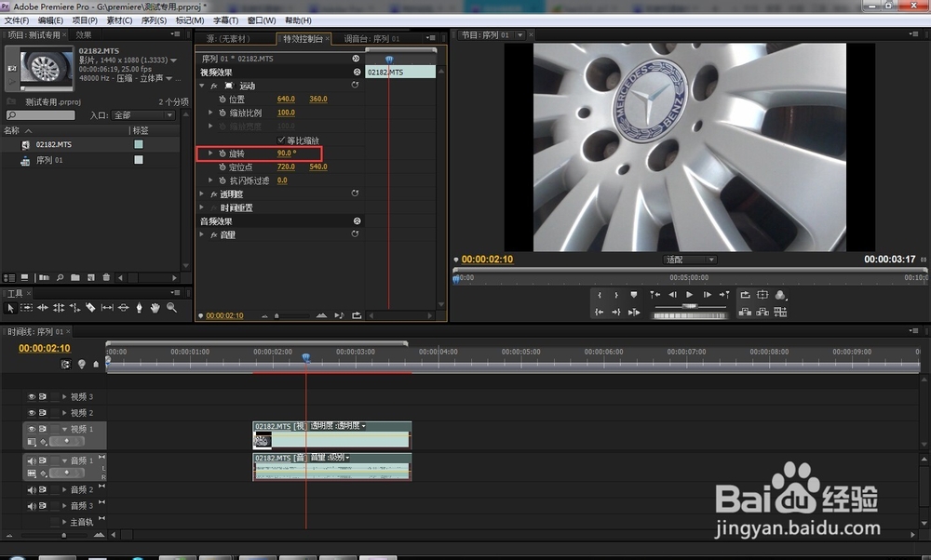Viewport: 931px width, 560px height.
Task: Select the Rolling Edit tool
Action: (59, 308)
